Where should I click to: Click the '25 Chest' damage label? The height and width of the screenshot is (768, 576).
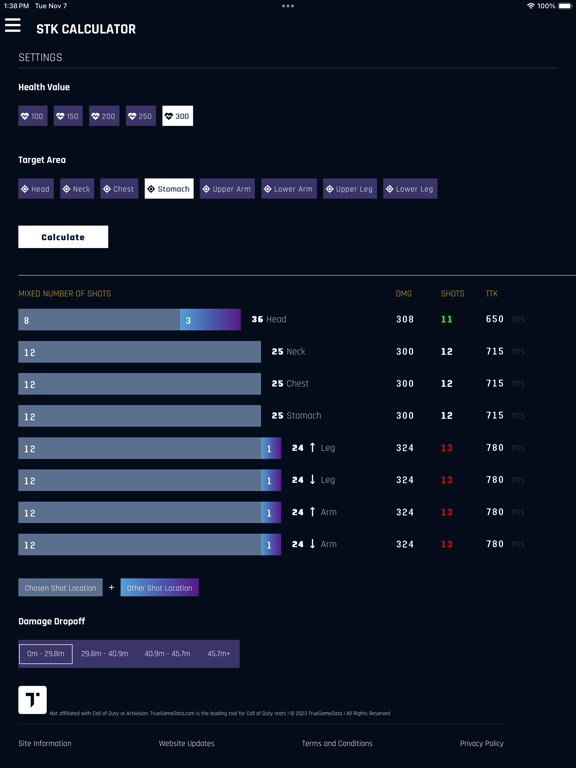pyautogui.click(x=290, y=384)
